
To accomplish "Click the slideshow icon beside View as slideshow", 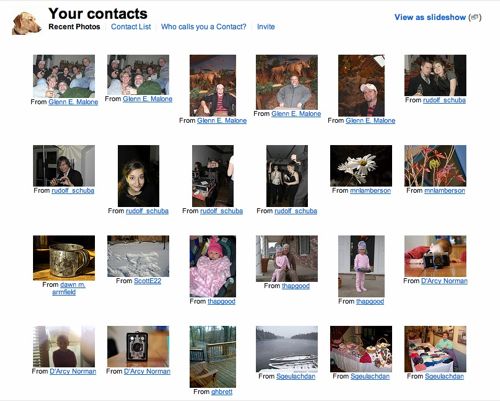I will [475, 17].
